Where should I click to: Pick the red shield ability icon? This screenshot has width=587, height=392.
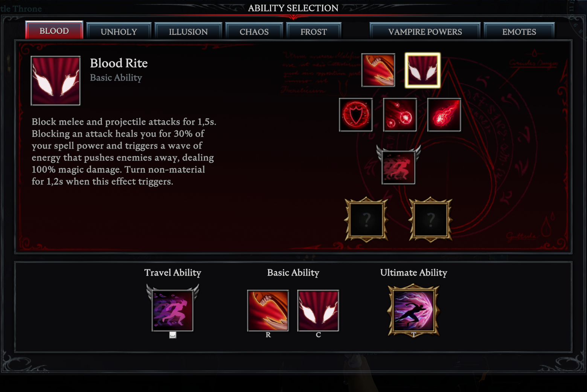[356, 115]
